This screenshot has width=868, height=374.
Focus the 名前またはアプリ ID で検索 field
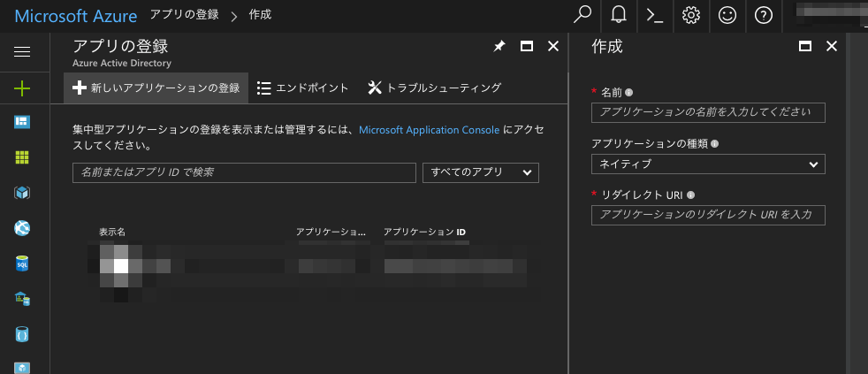click(244, 172)
